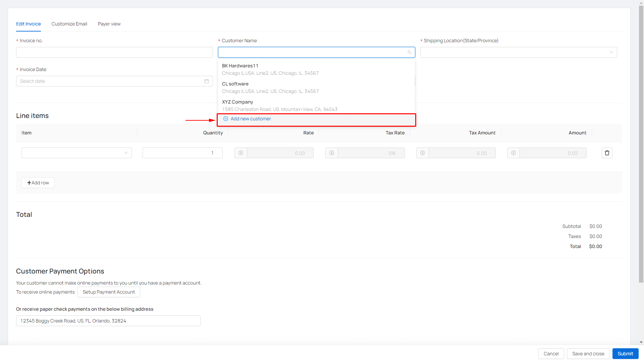
Task: Click Save and close button
Action: 588,354
